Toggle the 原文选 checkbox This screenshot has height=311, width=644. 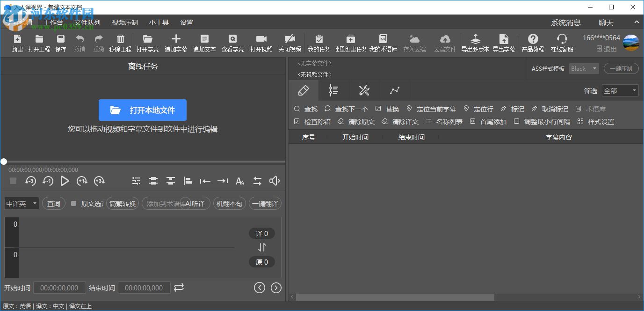point(73,204)
